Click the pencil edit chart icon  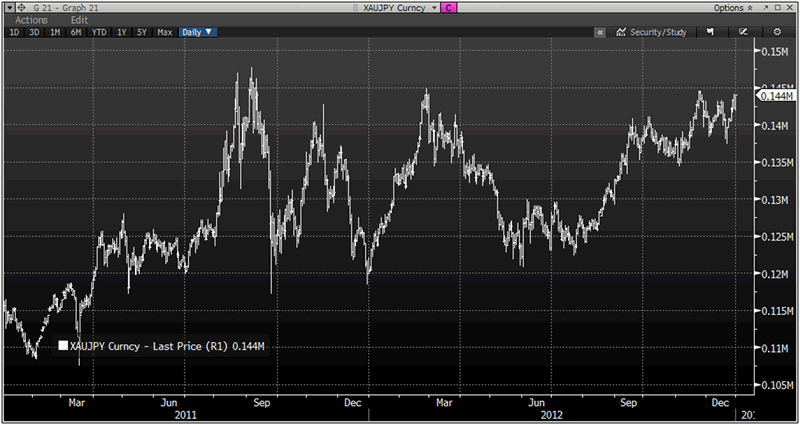743,32
